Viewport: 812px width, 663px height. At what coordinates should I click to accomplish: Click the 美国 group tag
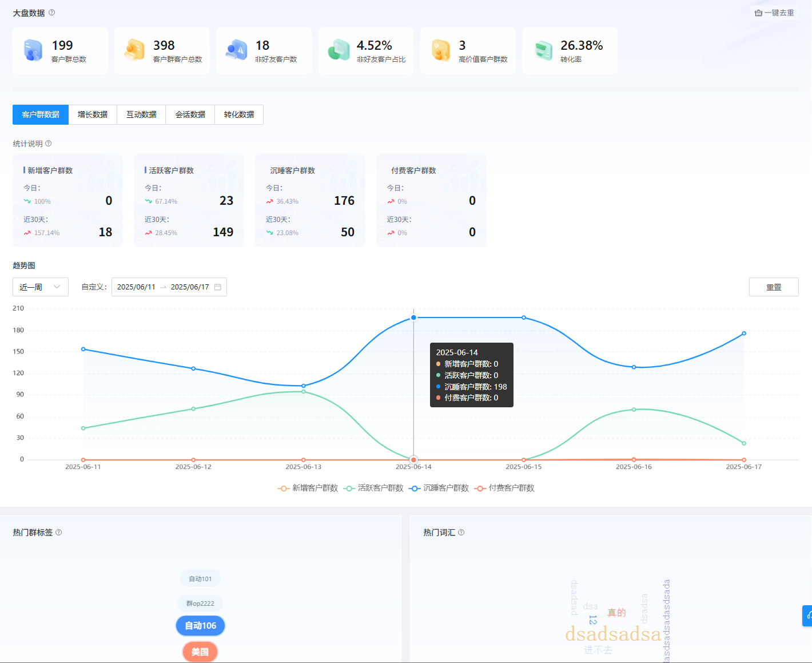tap(200, 652)
